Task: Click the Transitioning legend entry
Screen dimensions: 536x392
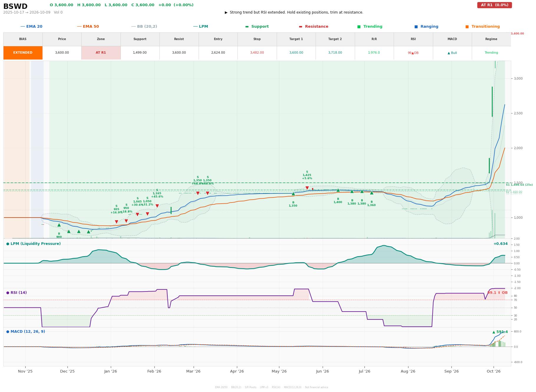Action: coord(483,27)
